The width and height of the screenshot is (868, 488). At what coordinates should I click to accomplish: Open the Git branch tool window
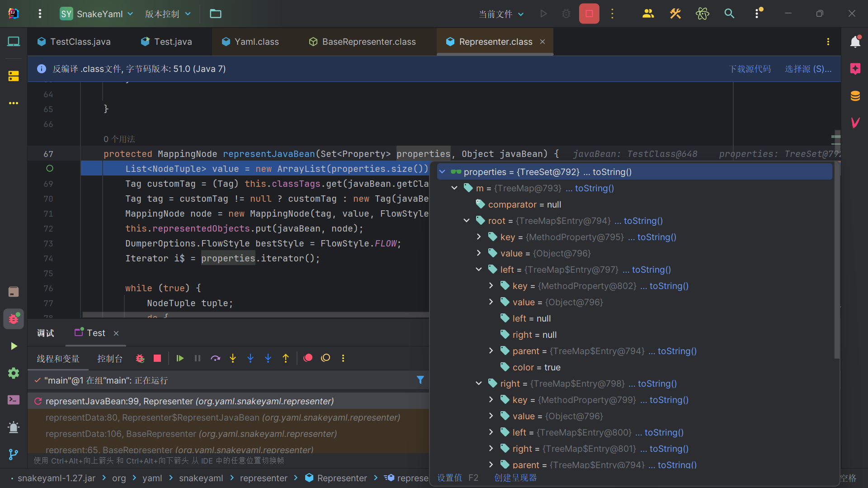coord(14,454)
